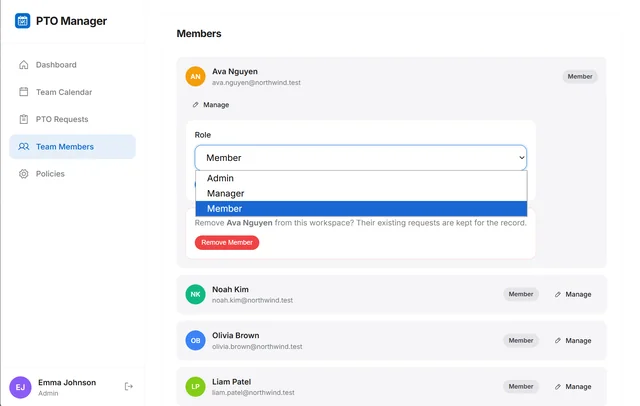Click the email liam.patel@northwind.test
The image size is (640, 406).
tap(253, 393)
